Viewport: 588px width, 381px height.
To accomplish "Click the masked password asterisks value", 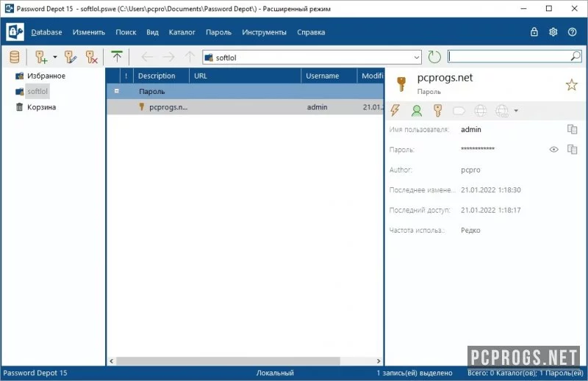I will click(x=477, y=149).
